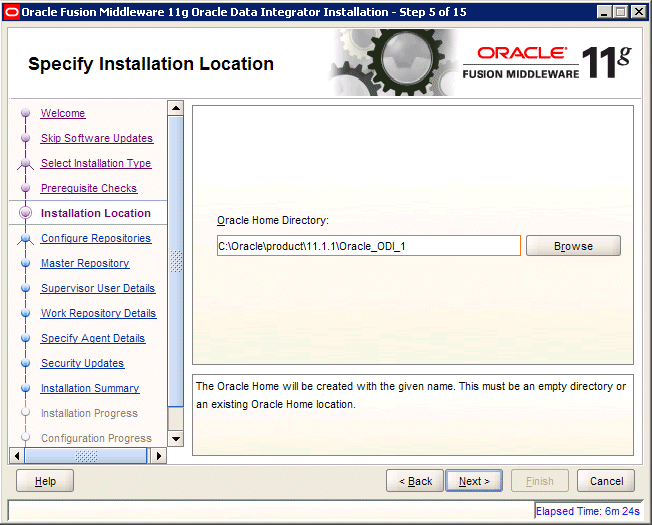Viewport: 652px width, 525px height.
Task: Jump to Prerequisite Checks step
Action: click(x=89, y=188)
